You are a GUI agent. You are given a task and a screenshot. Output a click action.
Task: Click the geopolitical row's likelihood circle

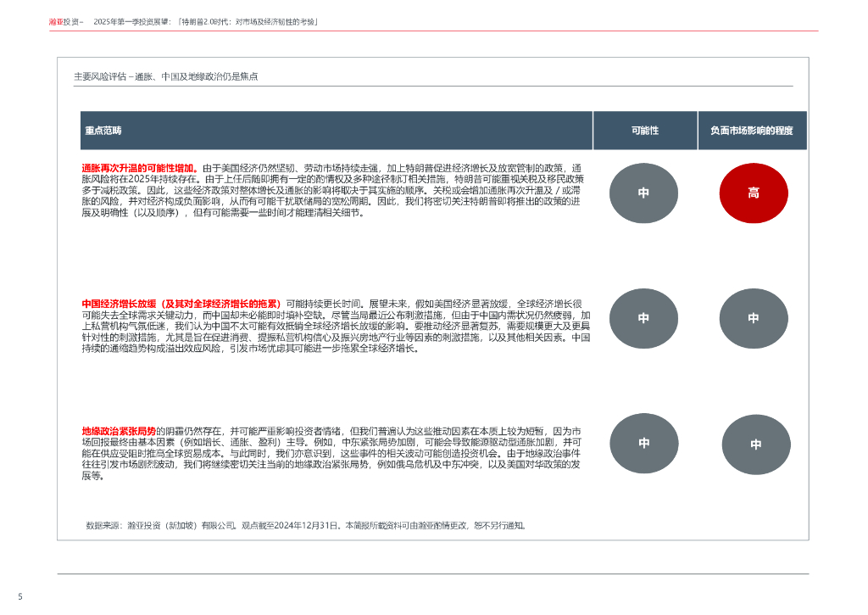(x=643, y=443)
